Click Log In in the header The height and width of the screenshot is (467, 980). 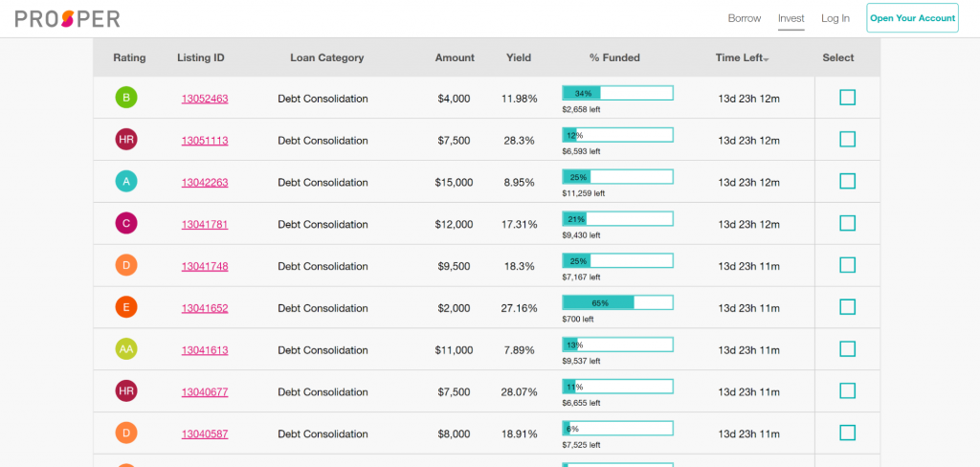pyautogui.click(x=835, y=19)
